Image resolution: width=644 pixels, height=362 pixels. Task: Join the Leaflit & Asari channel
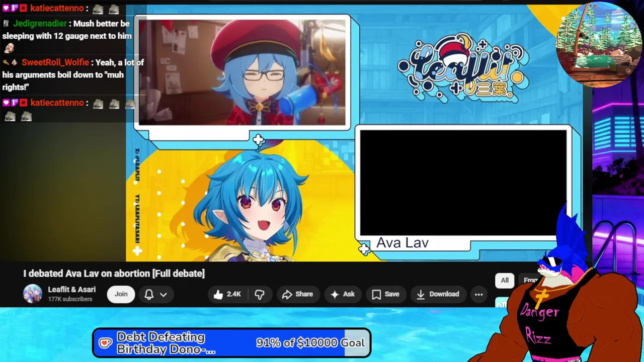(x=121, y=294)
